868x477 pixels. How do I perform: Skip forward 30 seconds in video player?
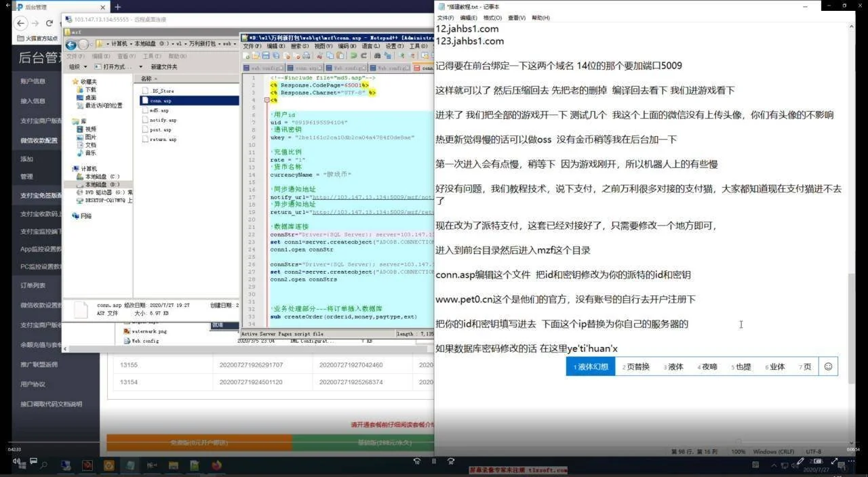coord(451,461)
